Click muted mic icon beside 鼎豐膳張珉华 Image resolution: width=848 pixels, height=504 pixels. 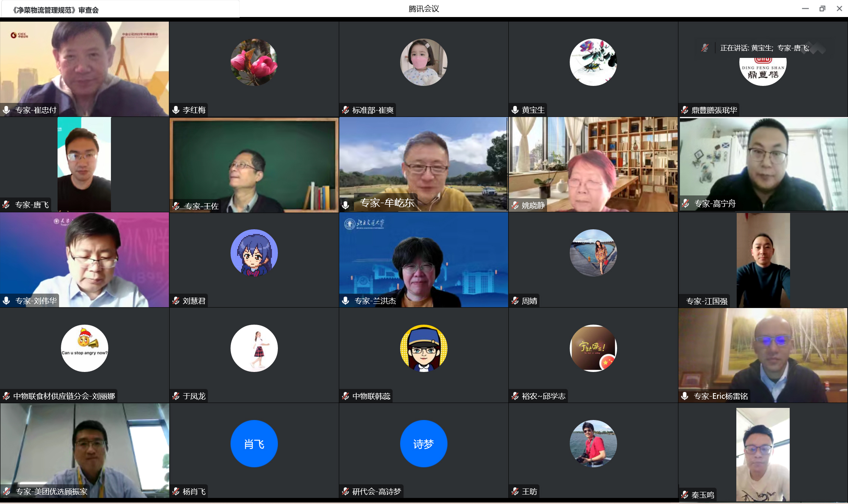(x=684, y=110)
